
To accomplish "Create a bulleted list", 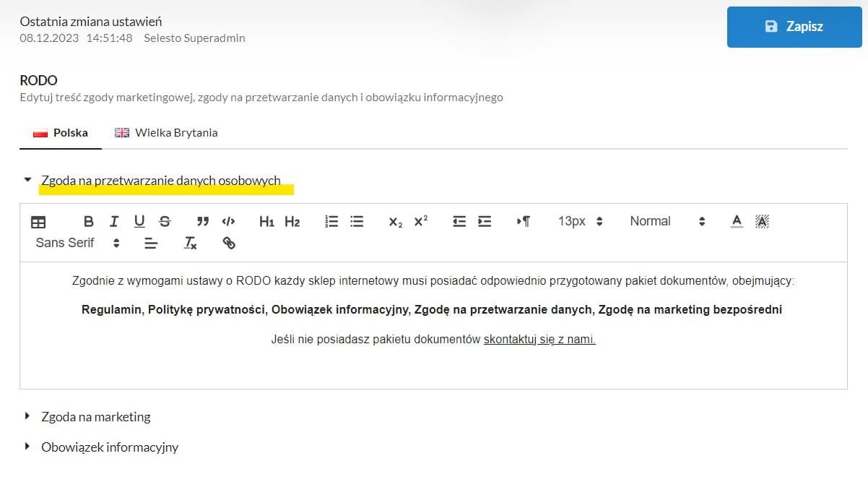I will point(357,222).
